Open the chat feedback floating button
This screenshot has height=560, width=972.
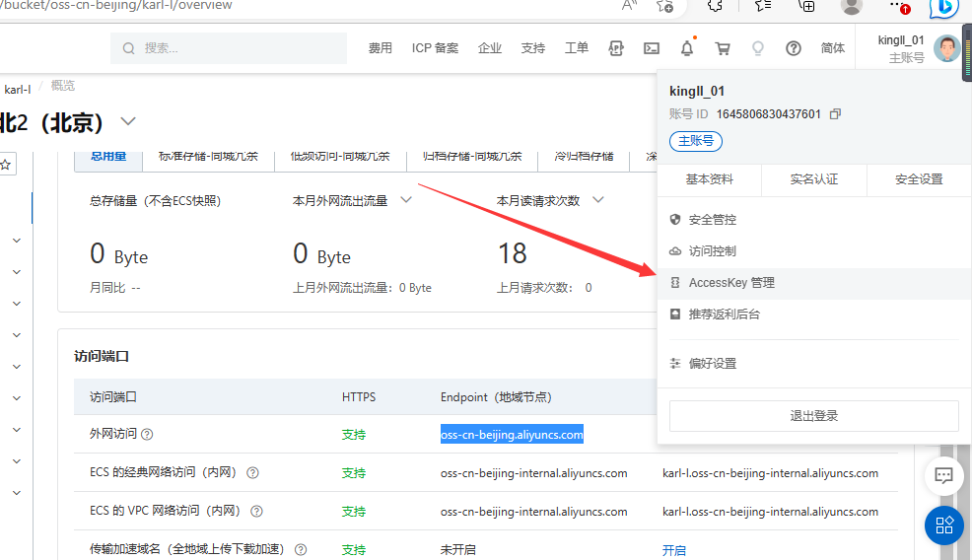coord(943,475)
